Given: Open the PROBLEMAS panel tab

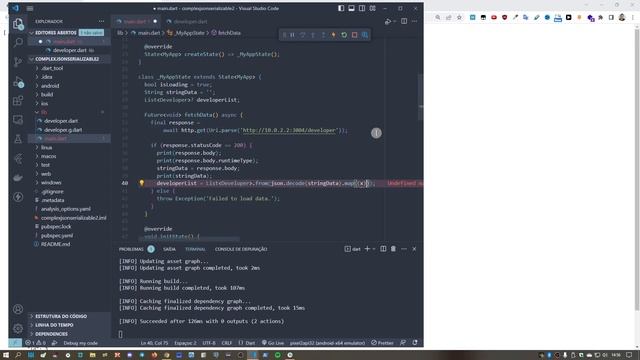Looking at the screenshot, I should (131, 249).
